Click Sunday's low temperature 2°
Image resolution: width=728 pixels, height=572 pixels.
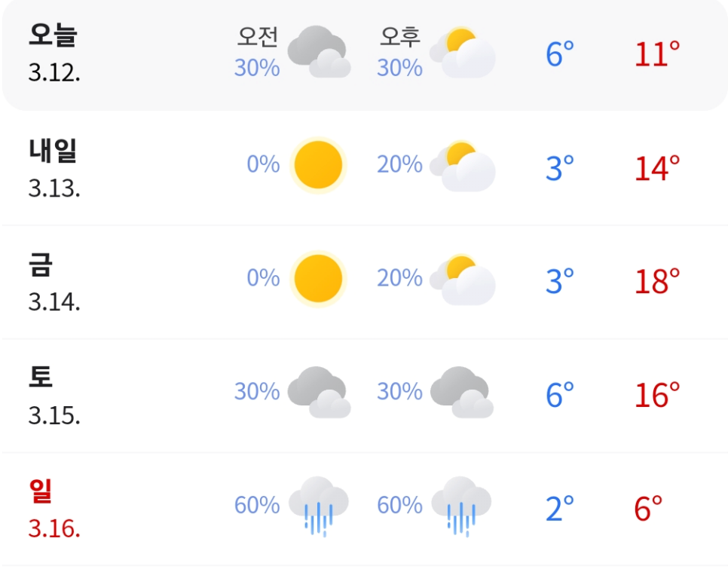(x=560, y=509)
